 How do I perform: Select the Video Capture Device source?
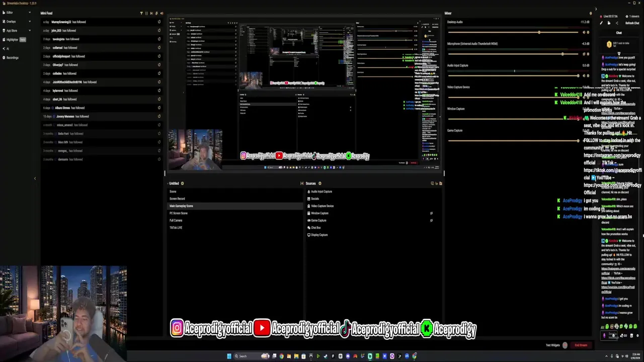pyautogui.click(x=373, y=206)
